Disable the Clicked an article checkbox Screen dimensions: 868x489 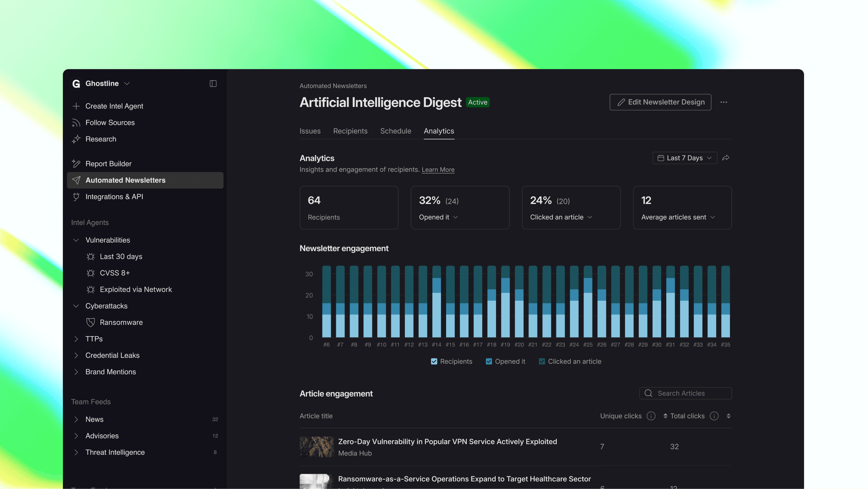click(542, 361)
